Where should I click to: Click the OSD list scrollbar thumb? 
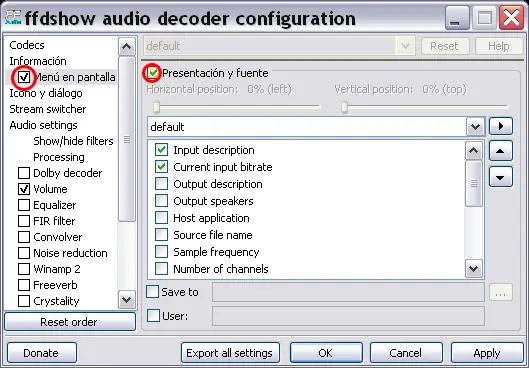click(474, 183)
